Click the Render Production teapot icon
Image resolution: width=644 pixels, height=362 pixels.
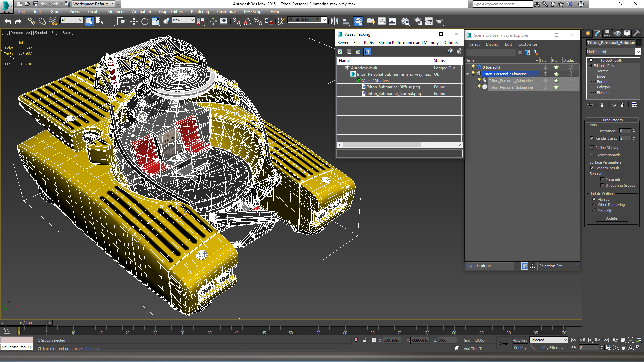(439, 21)
